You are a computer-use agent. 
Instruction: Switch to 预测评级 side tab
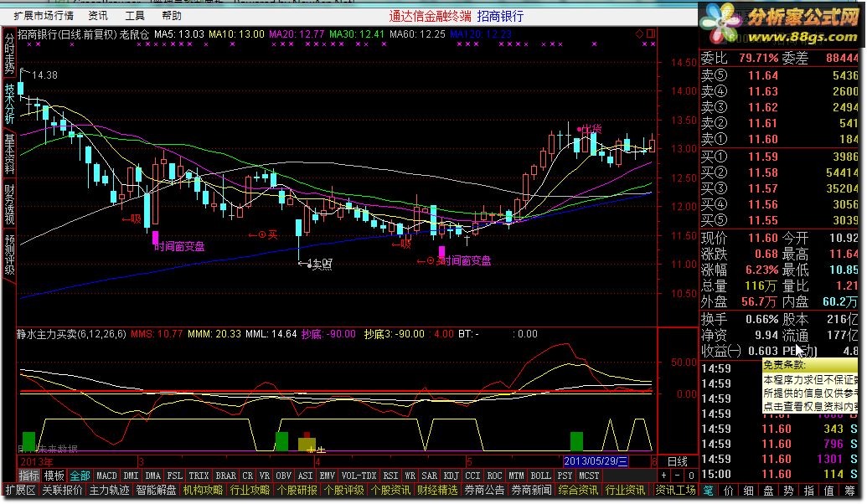coord(9,255)
